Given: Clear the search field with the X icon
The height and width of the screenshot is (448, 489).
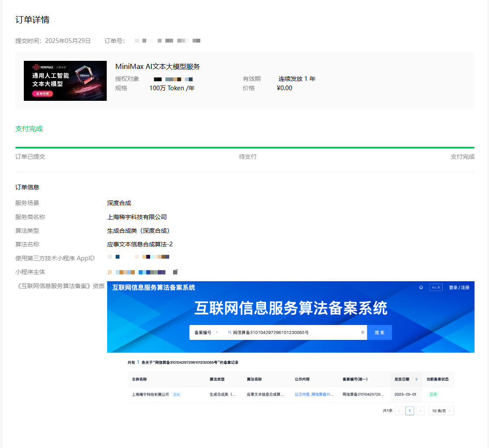Looking at the screenshot, I should [x=363, y=332].
